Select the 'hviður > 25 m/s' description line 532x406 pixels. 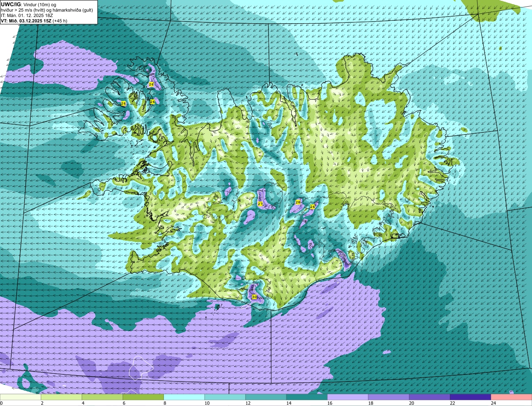click(x=47, y=10)
